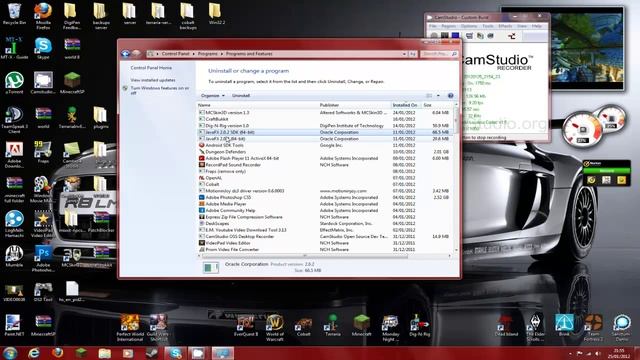Image resolution: width=640 pixels, height=360 pixels.
Task: Open the LogMeIn Hamachi desktop icon
Action: click(14, 224)
